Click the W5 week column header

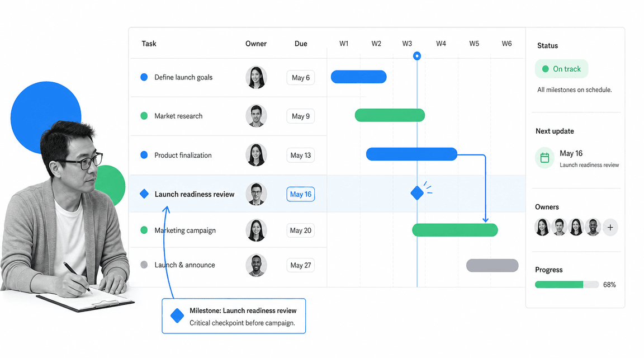pyautogui.click(x=474, y=44)
